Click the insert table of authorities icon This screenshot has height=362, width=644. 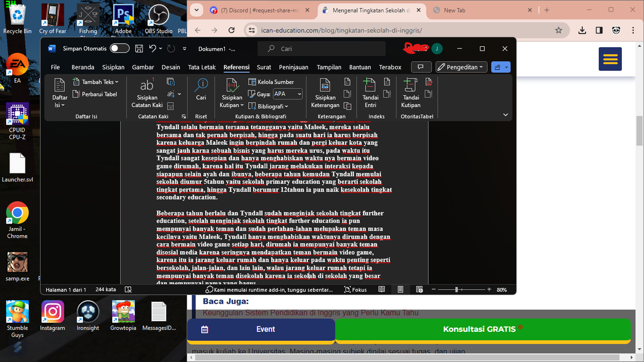click(429, 82)
